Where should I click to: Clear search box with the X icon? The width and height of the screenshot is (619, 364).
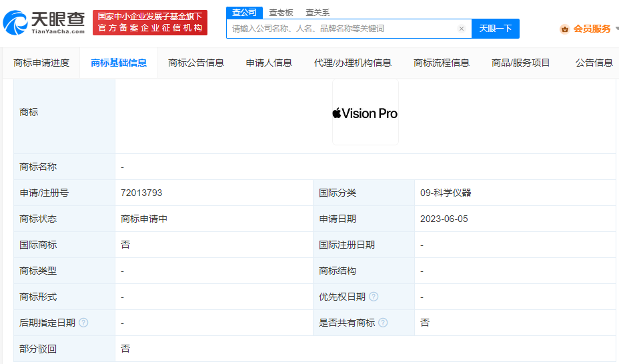point(461,29)
